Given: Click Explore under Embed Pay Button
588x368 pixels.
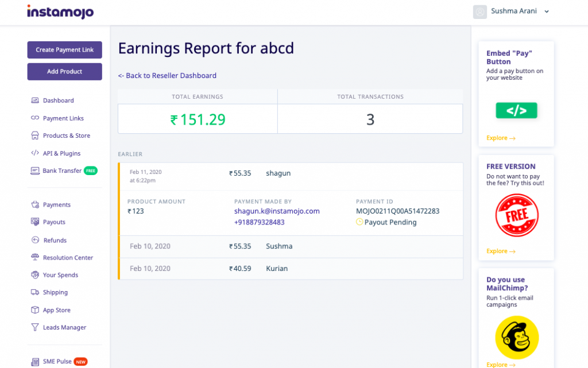Looking at the screenshot, I should tap(501, 138).
